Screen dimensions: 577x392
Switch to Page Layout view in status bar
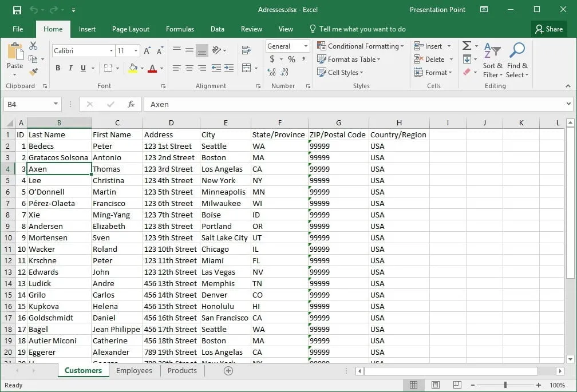435,385
